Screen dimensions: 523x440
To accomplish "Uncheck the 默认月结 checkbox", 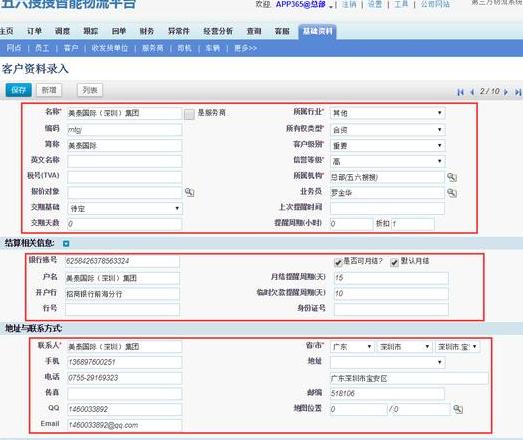I will (394, 262).
